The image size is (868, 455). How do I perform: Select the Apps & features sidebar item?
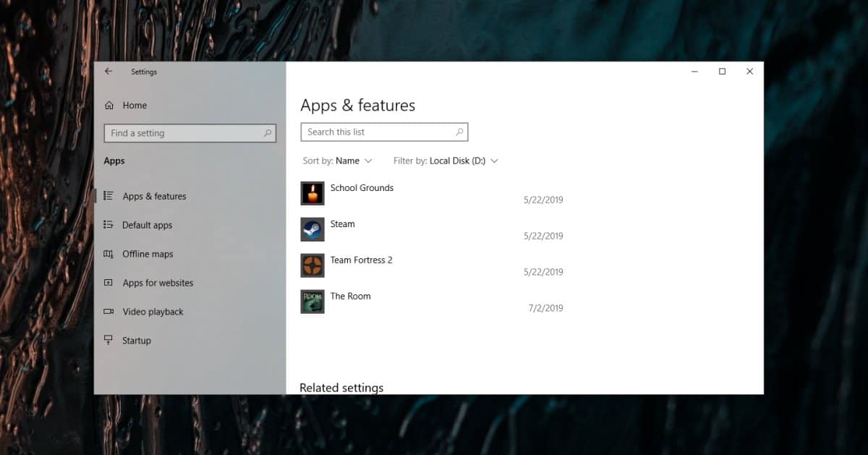154,196
